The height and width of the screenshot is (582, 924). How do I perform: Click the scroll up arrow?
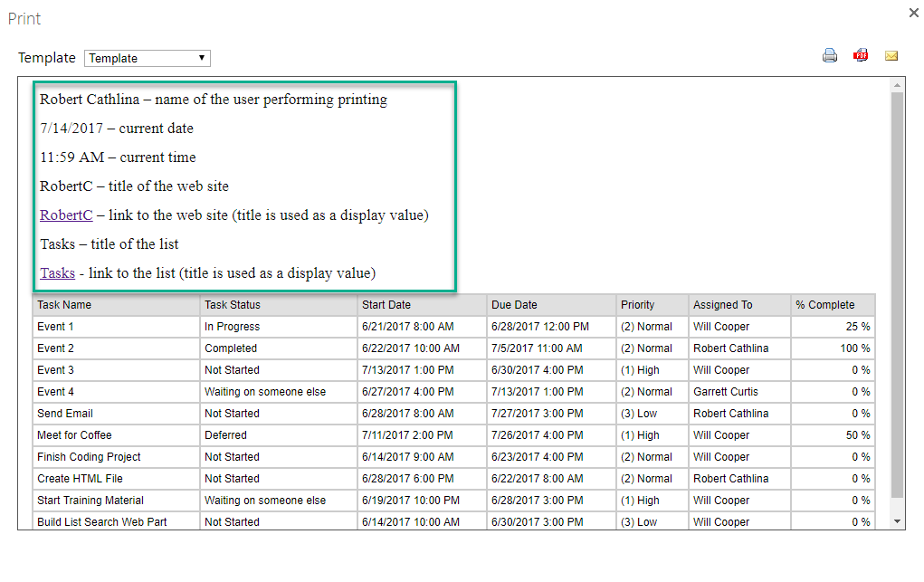click(x=898, y=85)
